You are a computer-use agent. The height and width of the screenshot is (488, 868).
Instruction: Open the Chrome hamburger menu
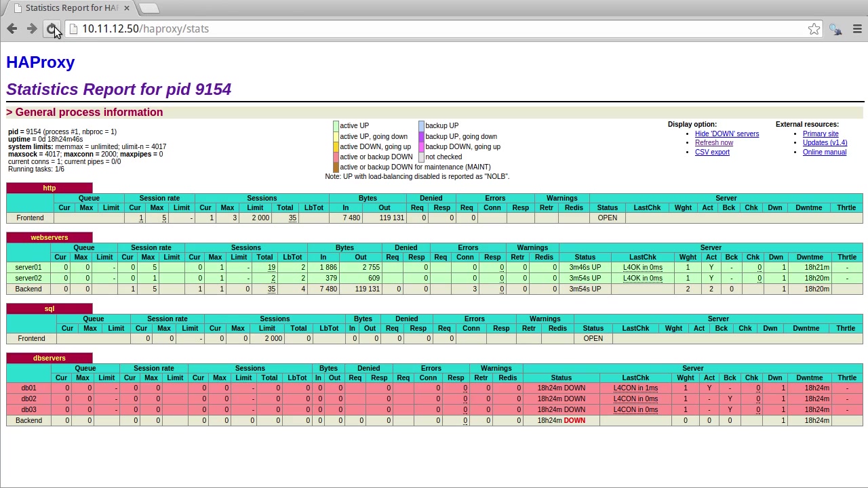point(857,29)
